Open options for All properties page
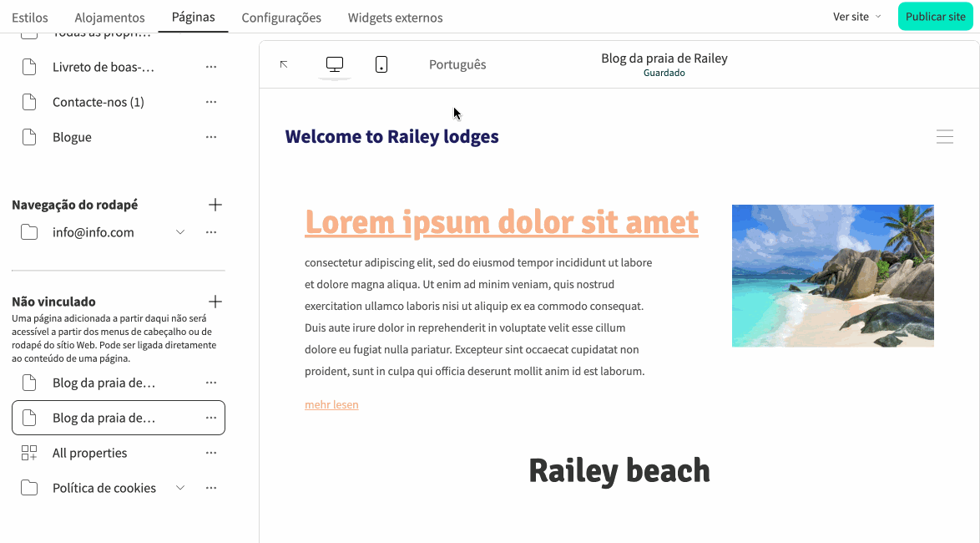The image size is (980, 543). [211, 453]
